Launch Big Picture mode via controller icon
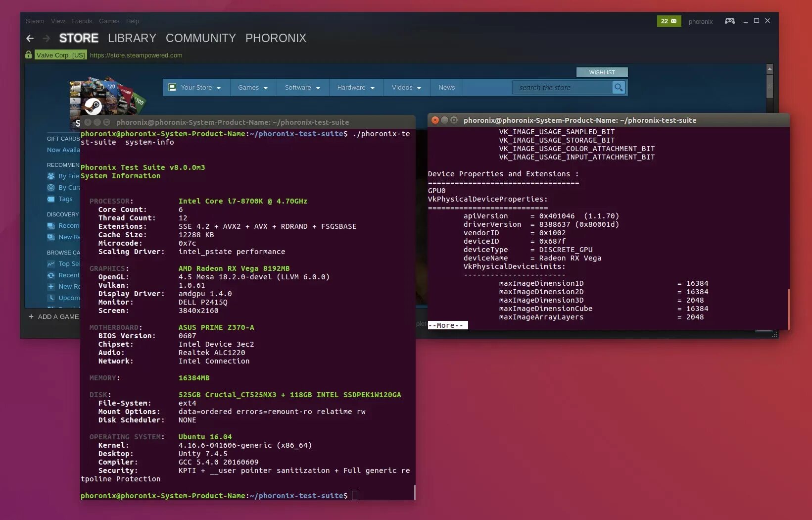The height and width of the screenshot is (520, 812). (x=730, y=21)
